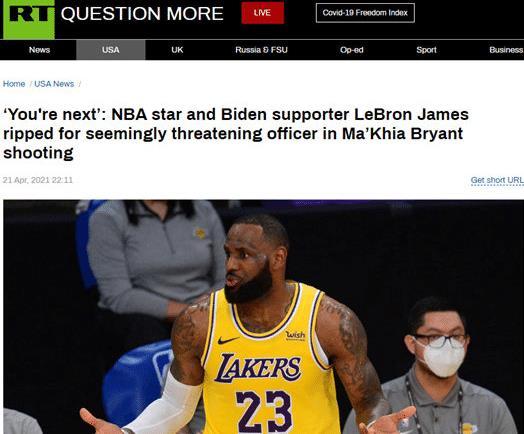Viewport: 524px width, 434px height.
Task: Follow the USA News breadcrumb link
Action: pos(54,84)
